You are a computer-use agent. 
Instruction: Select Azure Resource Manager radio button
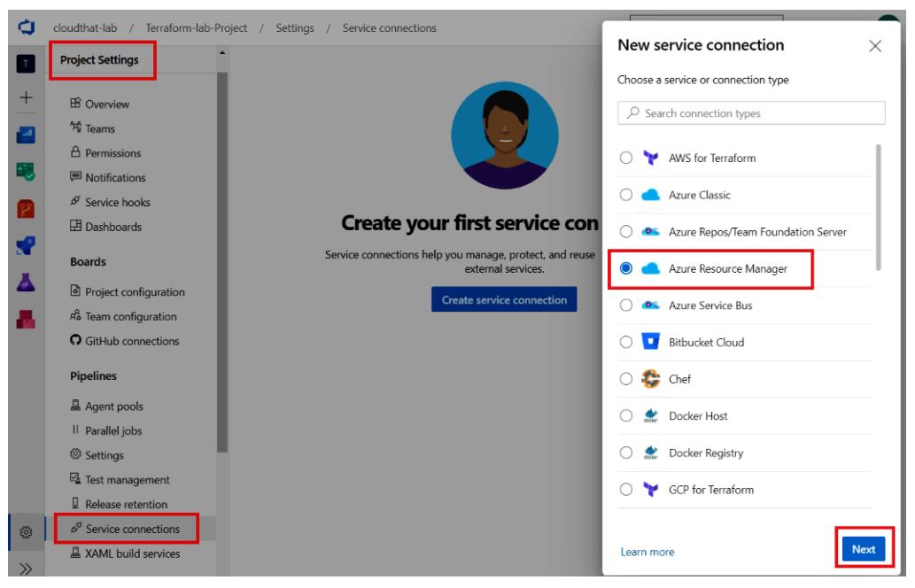(625, 268)
